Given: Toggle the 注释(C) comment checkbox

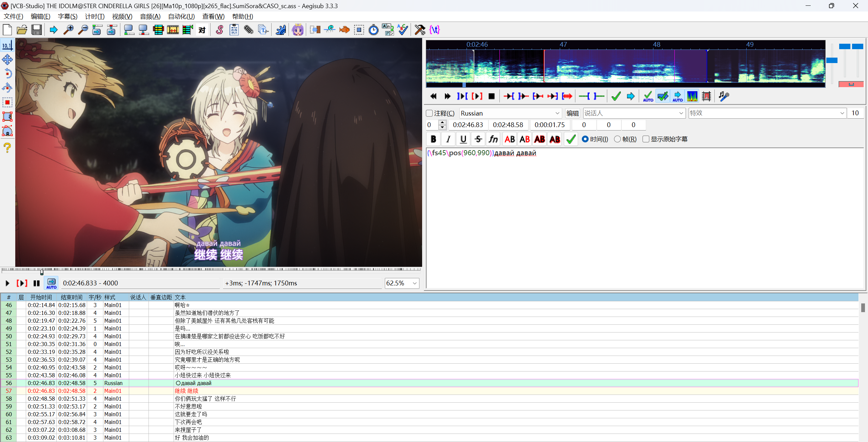Looking at the screenshot, I should 430,113.
